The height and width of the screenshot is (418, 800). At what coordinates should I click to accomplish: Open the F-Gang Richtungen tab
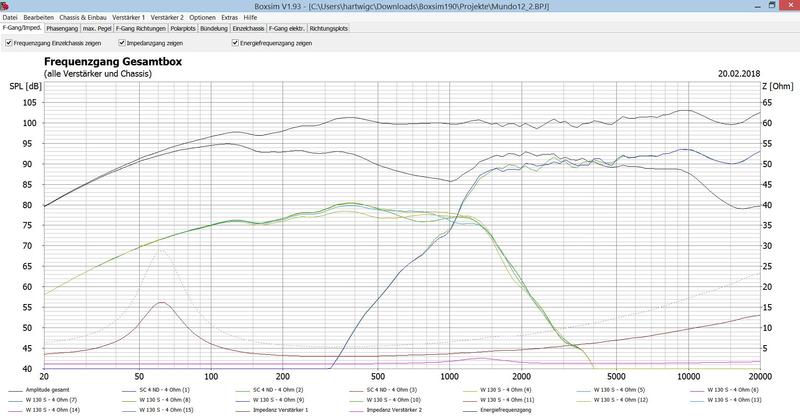pos(141,29)
